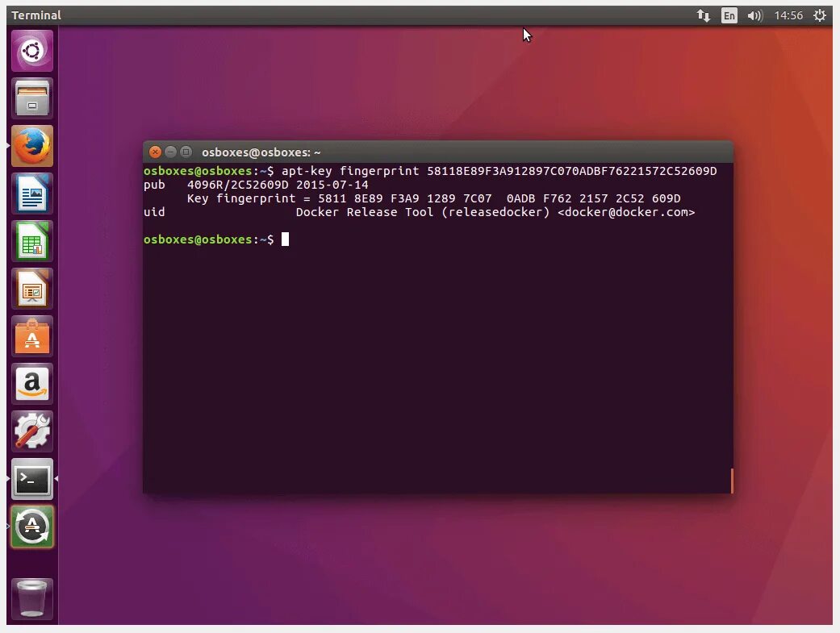Click the terminal scrollbar handle
The height and width of the screenshot is (633, 840).
[731, 481]
